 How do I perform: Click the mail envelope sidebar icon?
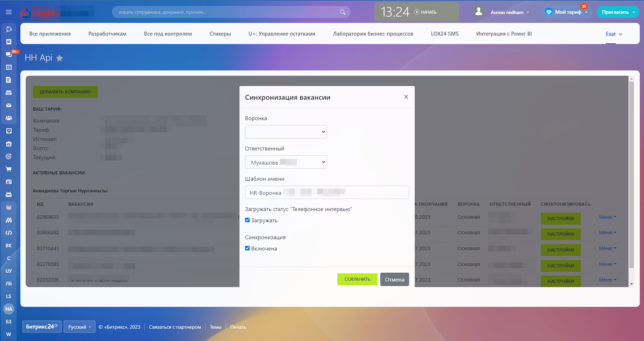tap(9, 105)
